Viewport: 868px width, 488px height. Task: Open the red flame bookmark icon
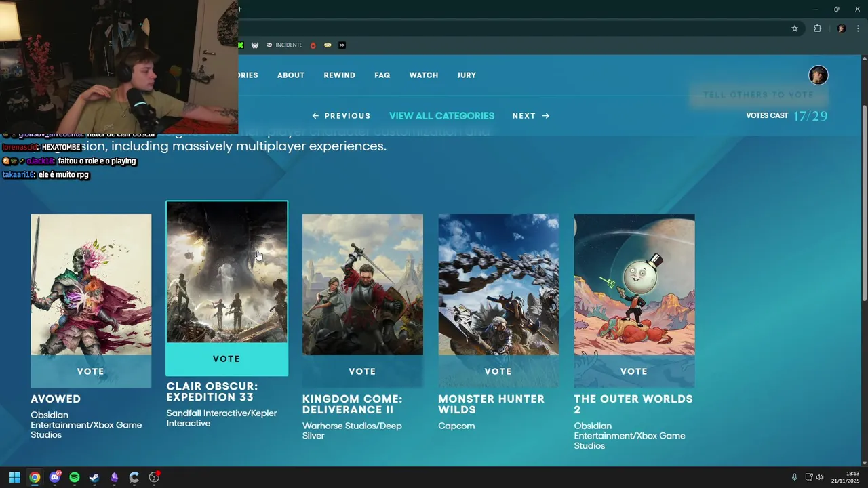tap(313, 45)
